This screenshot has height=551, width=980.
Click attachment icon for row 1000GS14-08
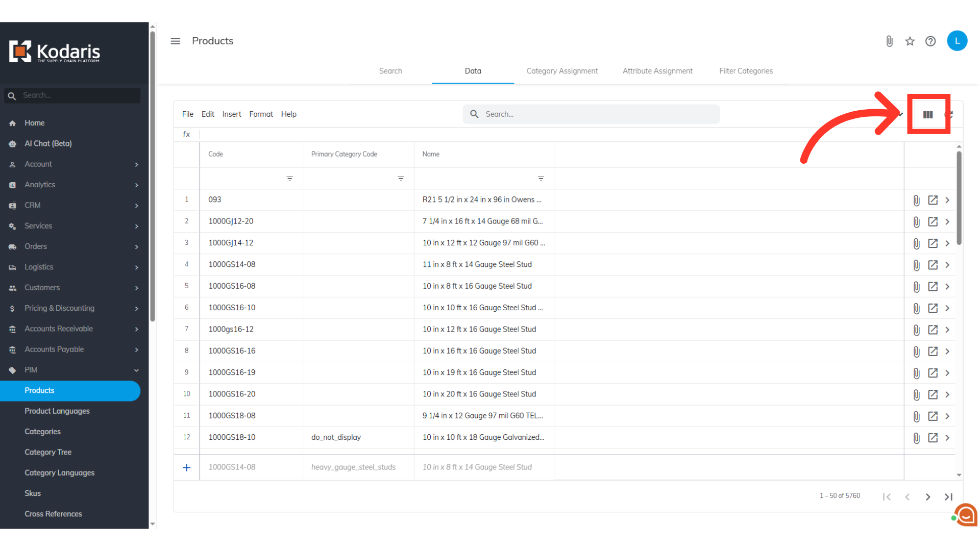coord(916,265)
